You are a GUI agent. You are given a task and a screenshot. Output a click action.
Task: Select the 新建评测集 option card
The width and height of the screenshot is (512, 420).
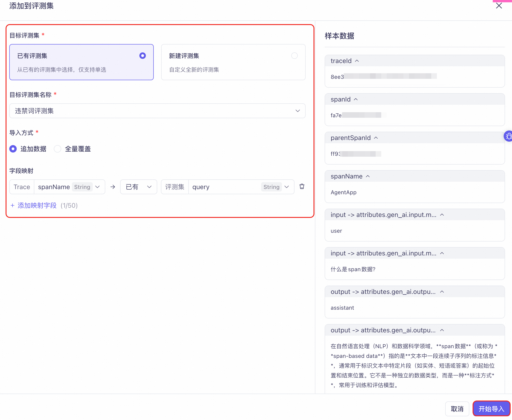(x=233, y=62)
